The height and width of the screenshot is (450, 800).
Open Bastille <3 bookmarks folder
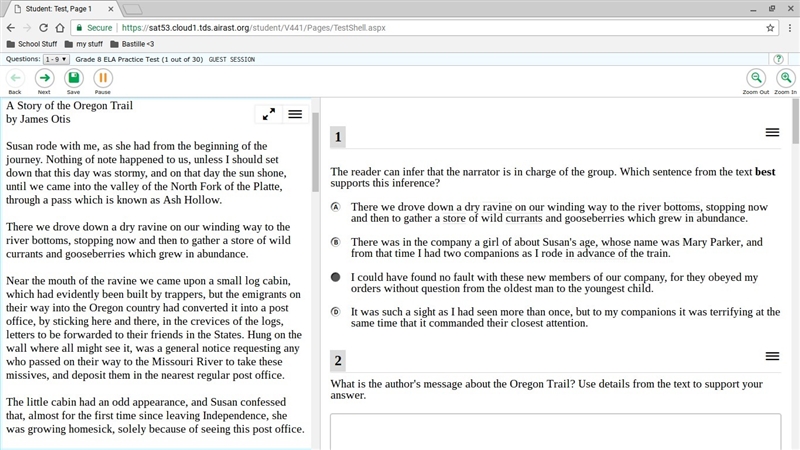point(132,44)
